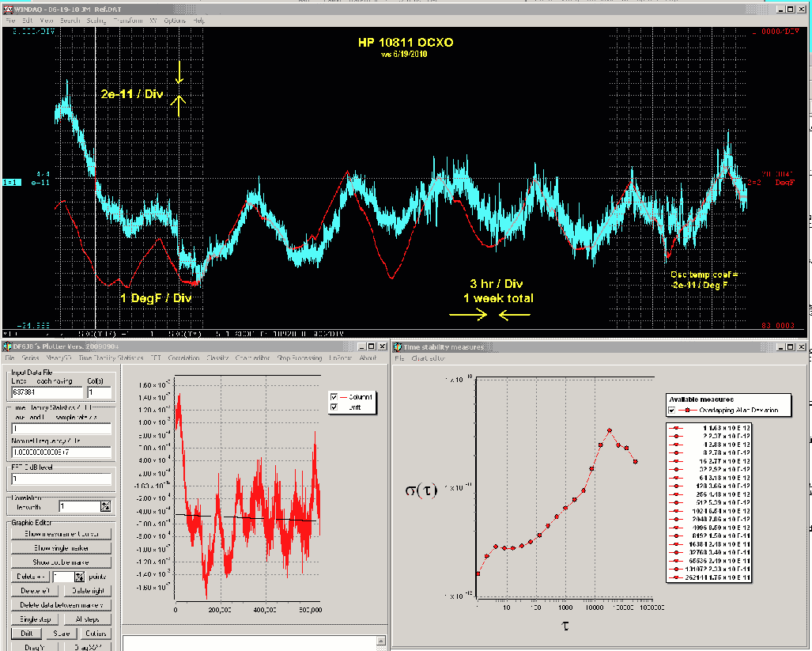Click the Drag Y button

click(35, 647)
